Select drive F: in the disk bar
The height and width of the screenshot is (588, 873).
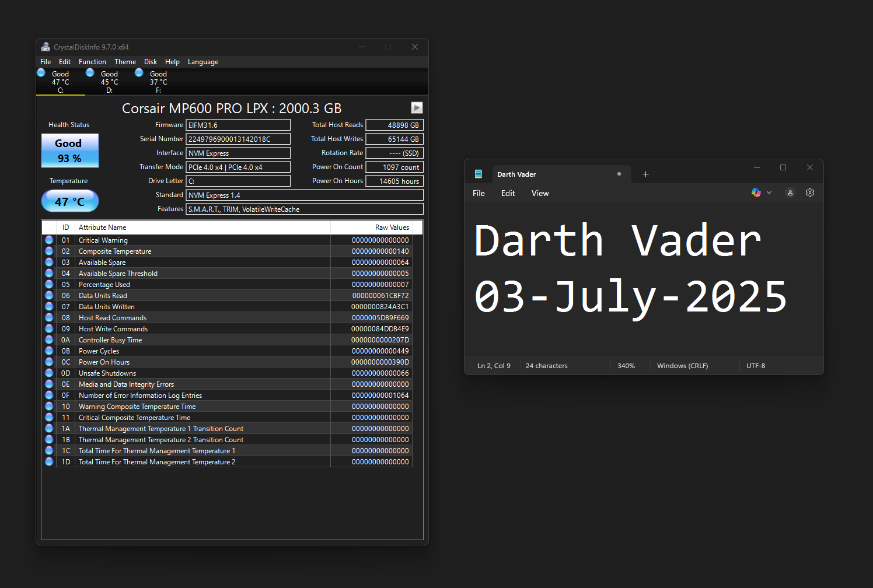(x=158, y=82)
